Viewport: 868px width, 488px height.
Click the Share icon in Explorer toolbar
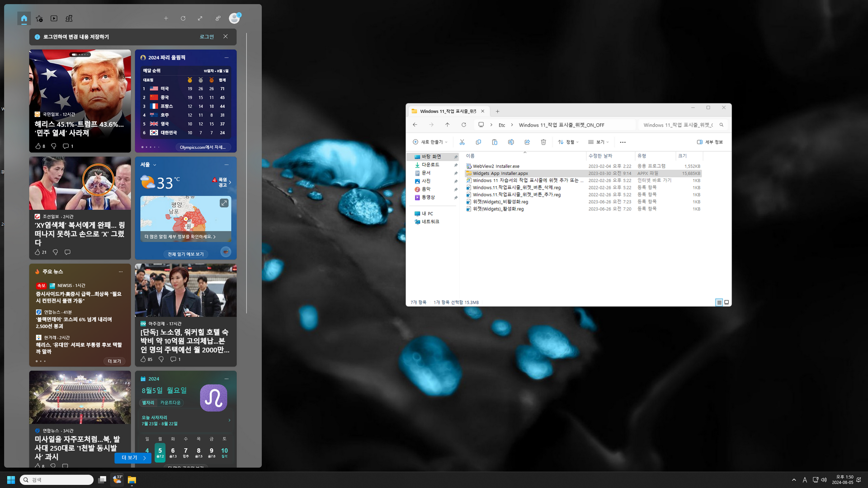[527, 142]
